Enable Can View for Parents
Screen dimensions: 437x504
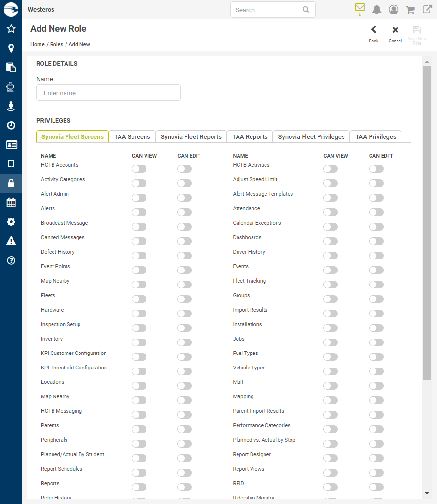point(139,429)
